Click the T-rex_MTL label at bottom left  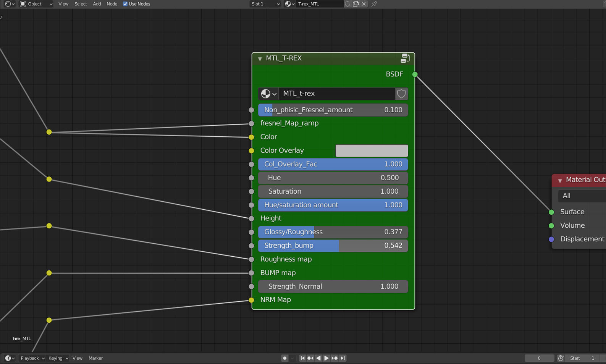(x=21, y=339)
